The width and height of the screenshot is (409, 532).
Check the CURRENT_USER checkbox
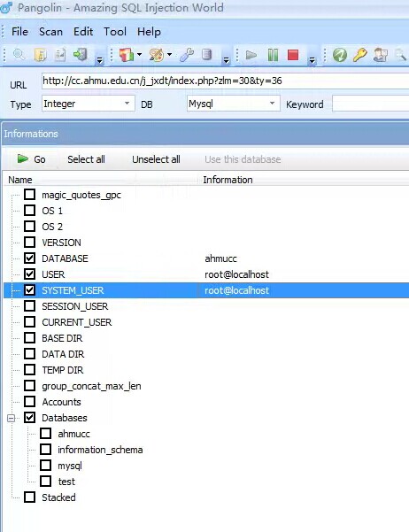pos(29,322)
